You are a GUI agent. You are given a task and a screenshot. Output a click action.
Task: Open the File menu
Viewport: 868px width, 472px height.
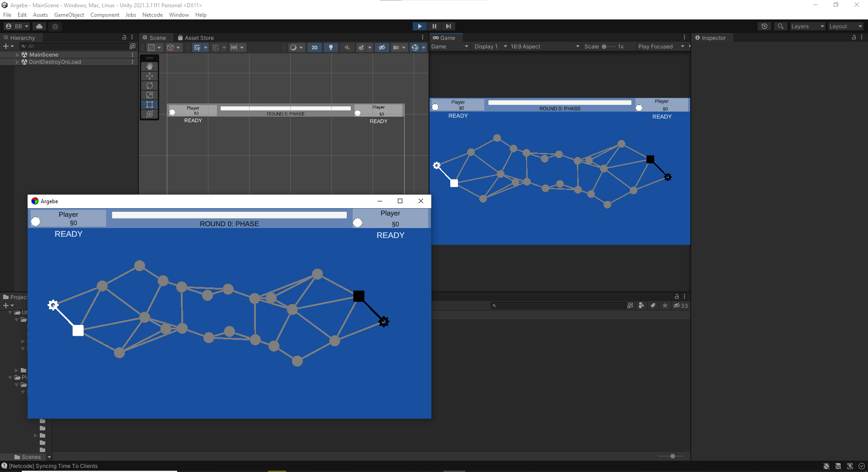pos(7,15)
